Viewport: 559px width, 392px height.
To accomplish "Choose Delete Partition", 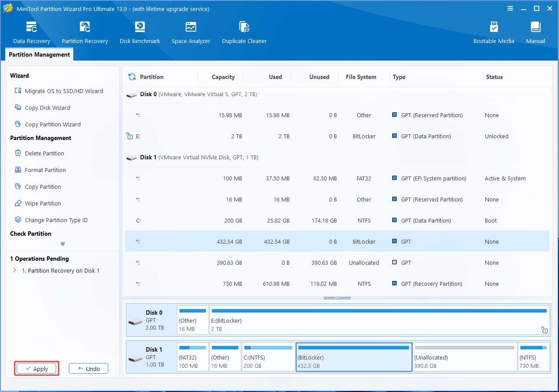I will point(39,153).
